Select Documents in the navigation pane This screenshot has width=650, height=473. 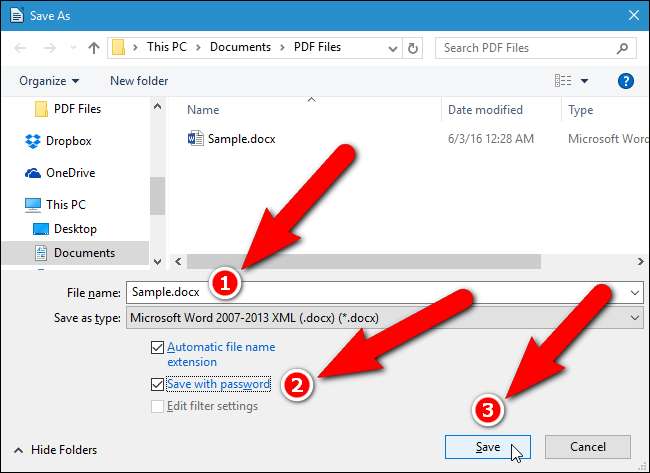coord(84,253)
